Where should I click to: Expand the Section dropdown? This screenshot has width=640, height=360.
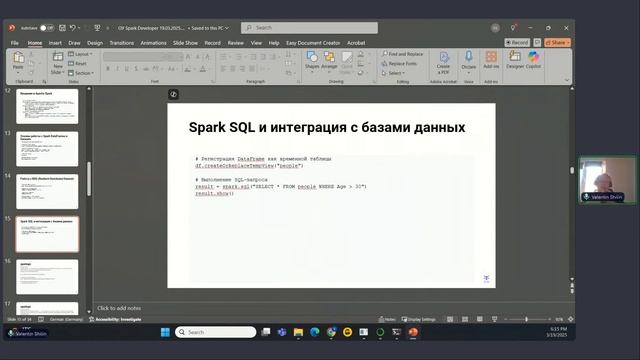(81, 73)
